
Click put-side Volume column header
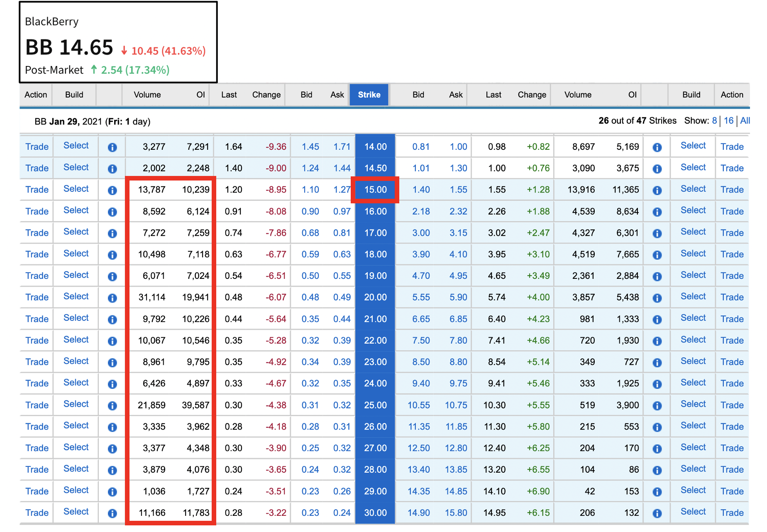578,95
